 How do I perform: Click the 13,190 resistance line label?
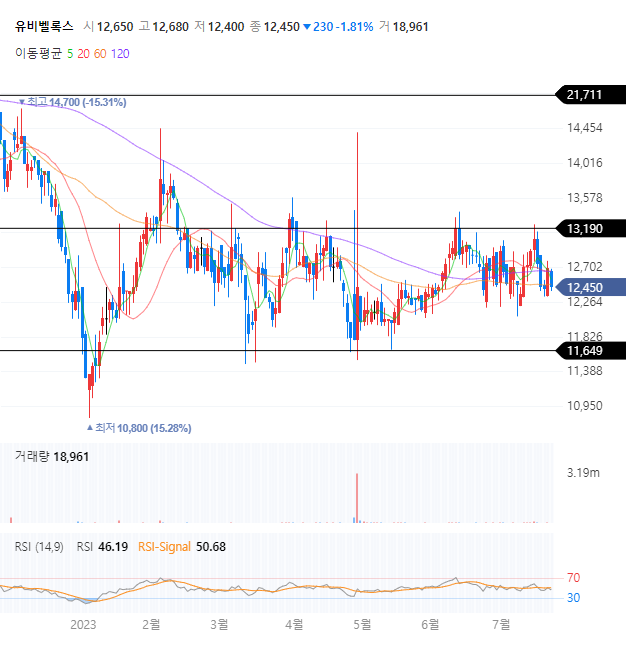pyautogui.click(x=590, y=229)
